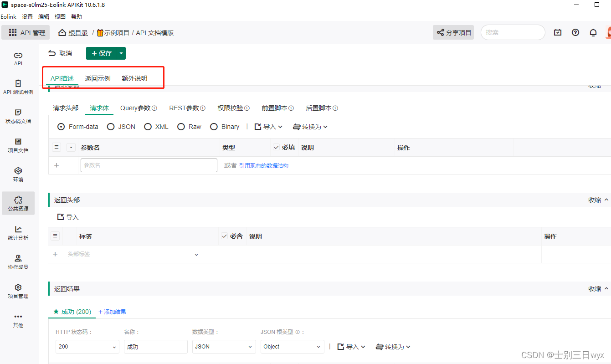Click plus icon to add request parameter row
The width and height of the screenshot is (611, 364).
[x=56, y=165]
